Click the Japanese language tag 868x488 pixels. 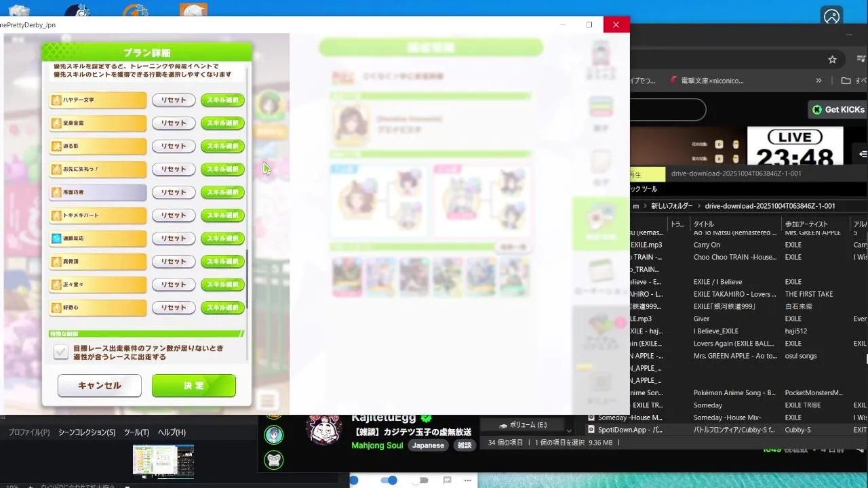[x=428, y=445]
